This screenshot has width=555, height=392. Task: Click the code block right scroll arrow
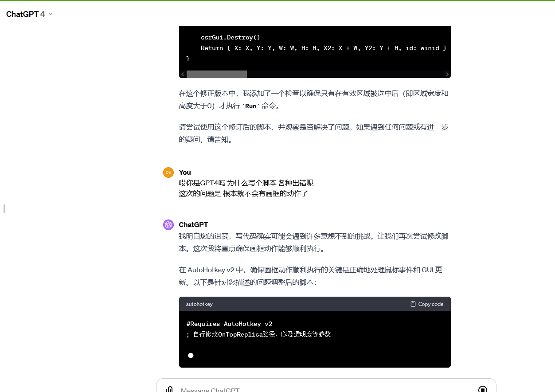click(447, 74)
